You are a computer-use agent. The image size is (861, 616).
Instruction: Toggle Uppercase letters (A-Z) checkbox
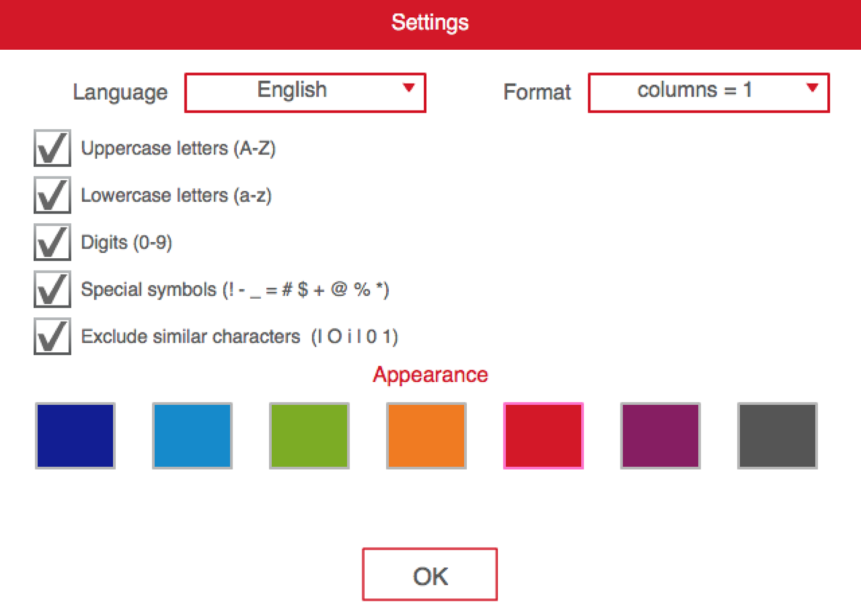(x=52, y=148)
